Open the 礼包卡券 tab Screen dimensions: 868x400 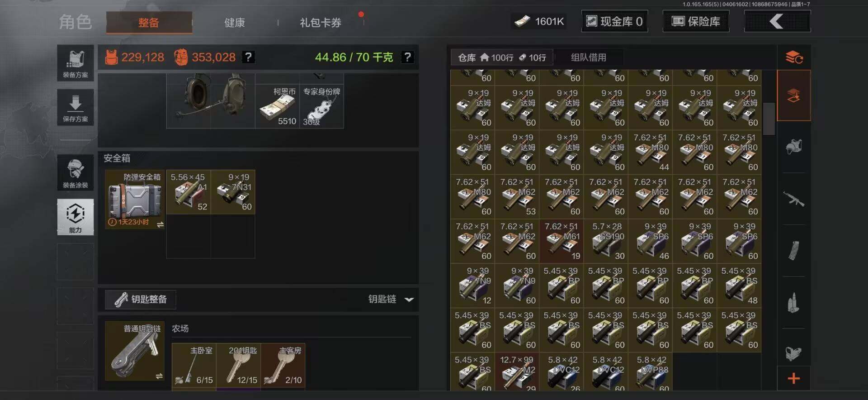[321, 23]
